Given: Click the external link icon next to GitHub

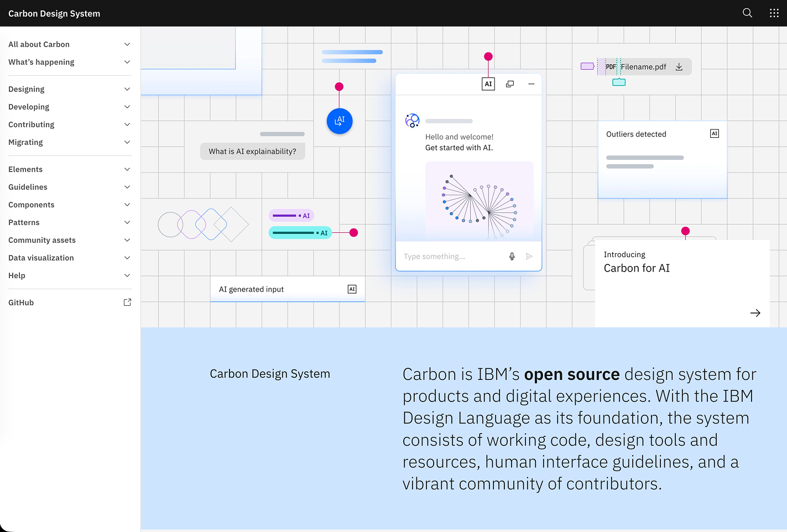Looking at the screenshot, I should pyautogui.click(x=127, y=302).
